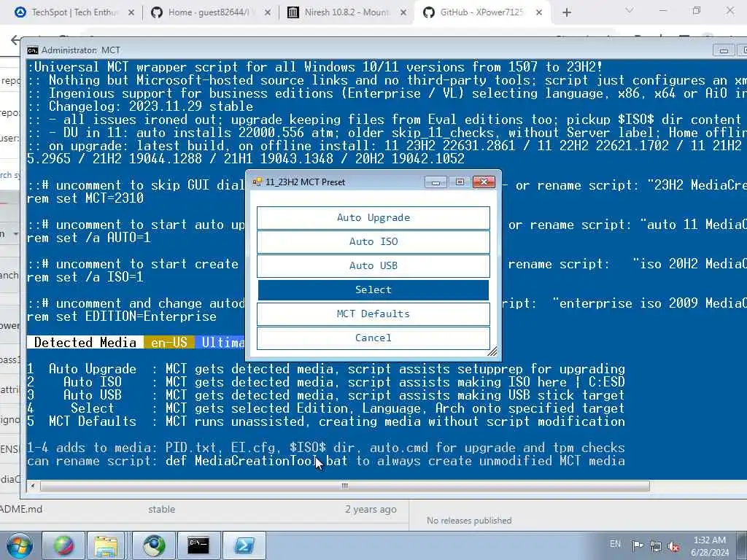Minimize the MCT Preset dialog

click(x=436, y=182)
